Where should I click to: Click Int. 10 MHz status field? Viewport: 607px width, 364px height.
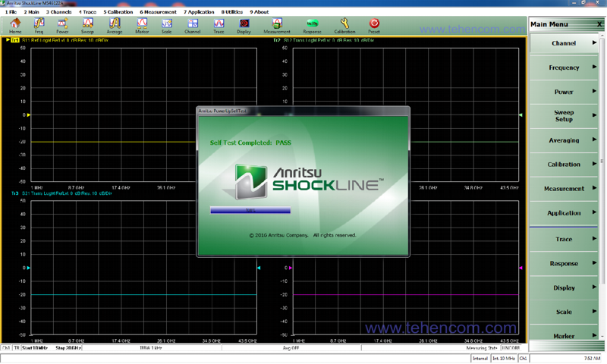point(504,359)
